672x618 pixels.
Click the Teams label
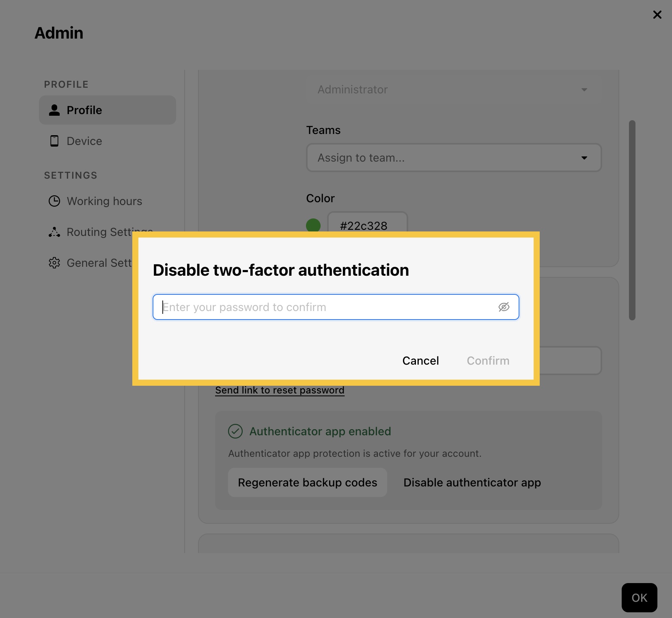click(323, 130)
